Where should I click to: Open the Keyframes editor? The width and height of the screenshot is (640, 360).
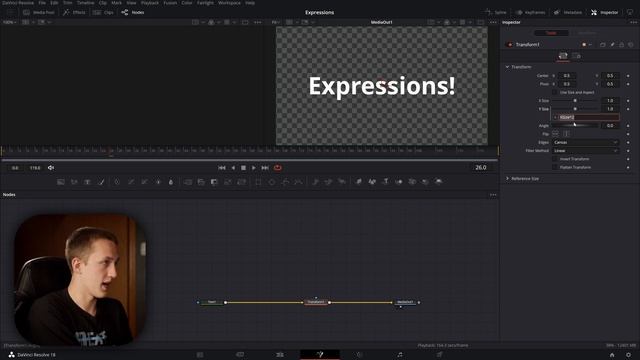tap(530, 12)
